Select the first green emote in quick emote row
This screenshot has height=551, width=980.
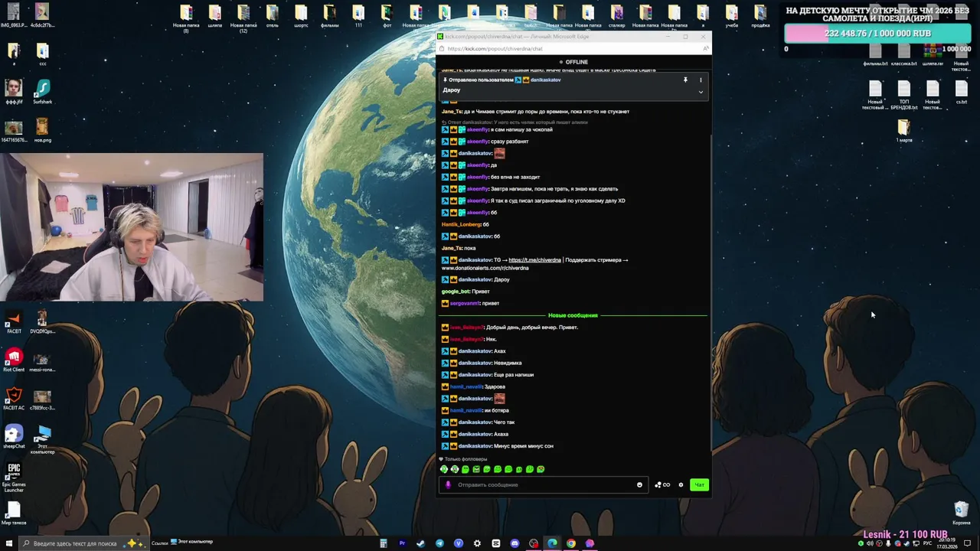pyautogui.click(x=443, y=469)
